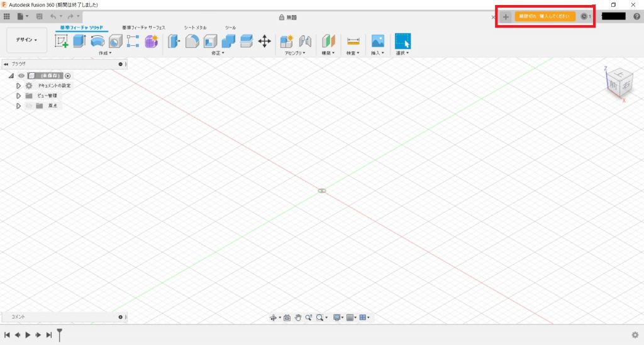The width and height of the screenshot is (644, 345).
Task: Open the File menu document icon
Action: pos(20,16)
